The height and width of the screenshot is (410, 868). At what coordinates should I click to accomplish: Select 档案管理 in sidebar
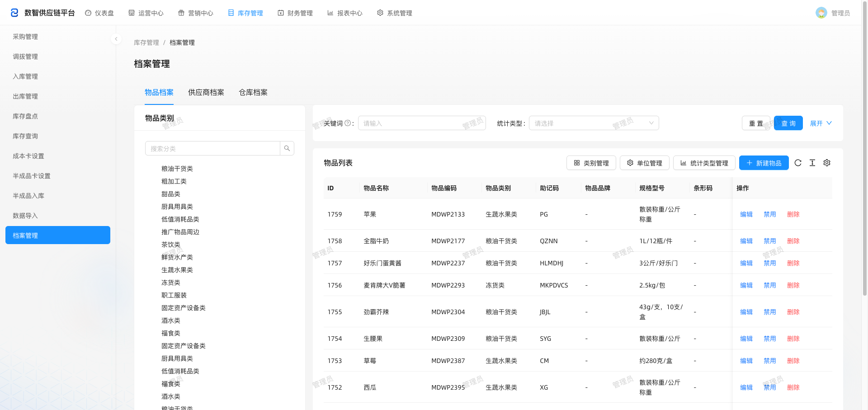click(x=58, y=235)
